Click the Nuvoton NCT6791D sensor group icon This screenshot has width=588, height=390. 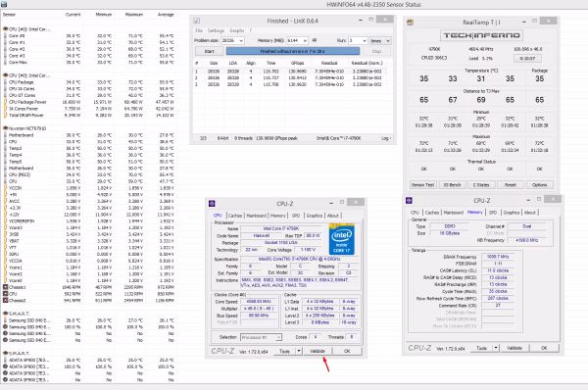(5, 128)
